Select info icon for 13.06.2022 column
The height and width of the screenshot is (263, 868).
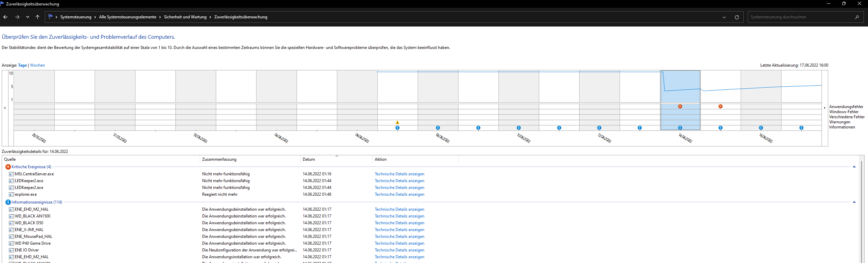click(x=640, y=128)
